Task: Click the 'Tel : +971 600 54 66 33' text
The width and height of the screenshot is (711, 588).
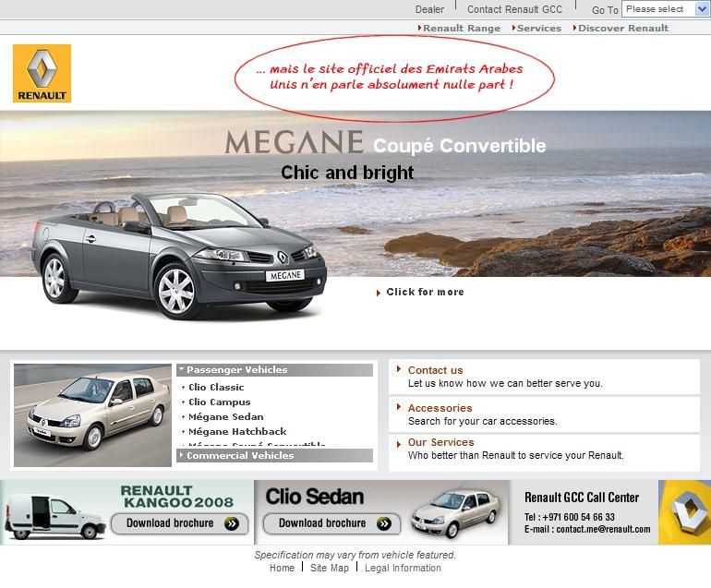Action: [x=570, y=517]
